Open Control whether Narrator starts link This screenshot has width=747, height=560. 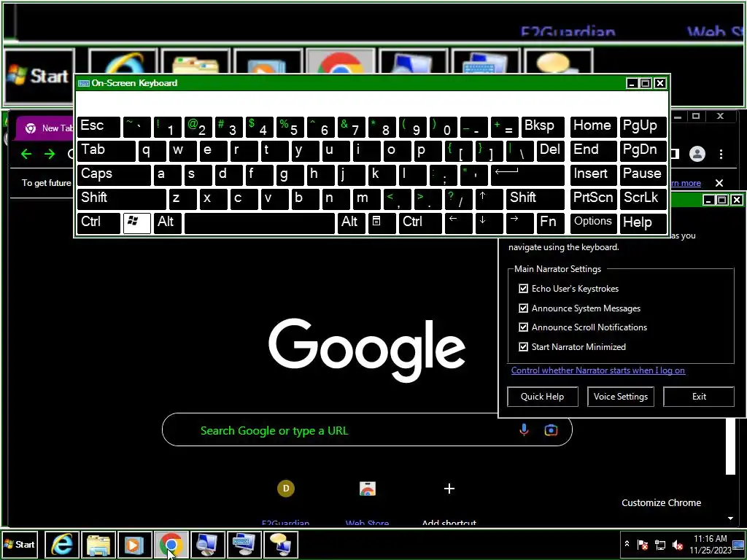tap(598, 370)
